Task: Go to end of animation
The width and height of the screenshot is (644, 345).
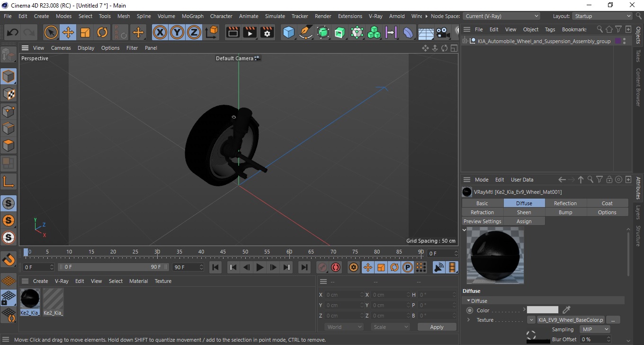Action: pyautogui.click(x=304, y=267)
